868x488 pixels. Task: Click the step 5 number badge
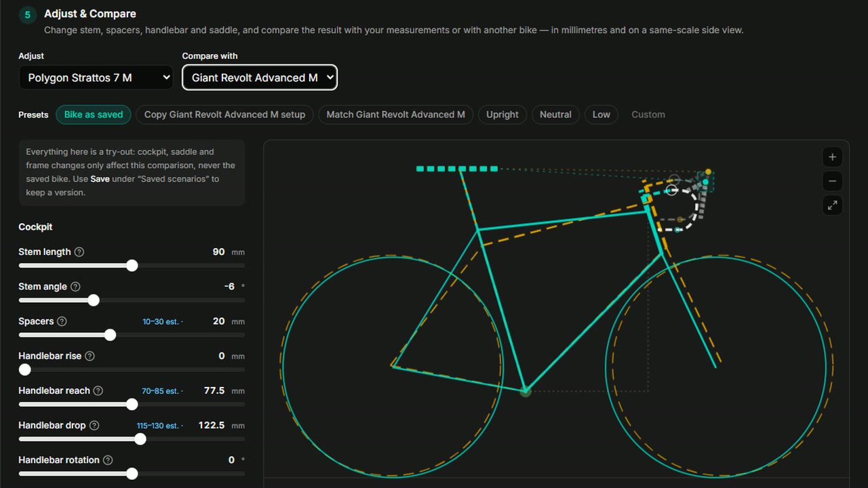(28, 15)
